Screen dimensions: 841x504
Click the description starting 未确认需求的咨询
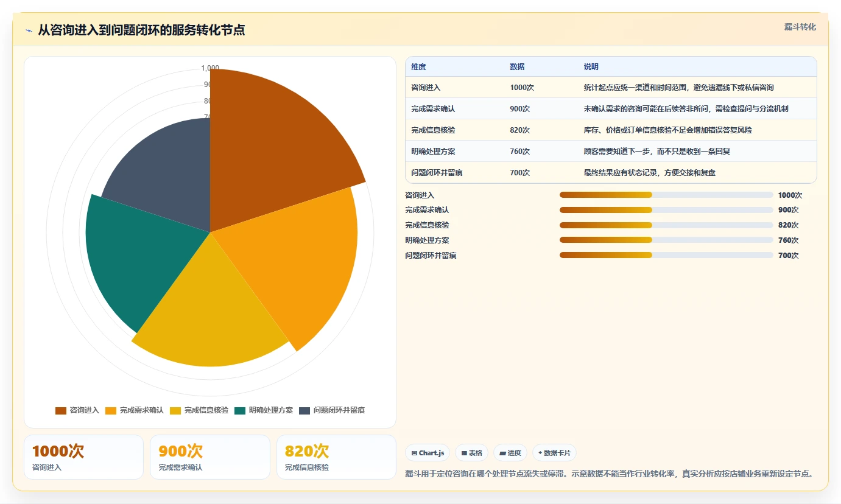[686, 109]
